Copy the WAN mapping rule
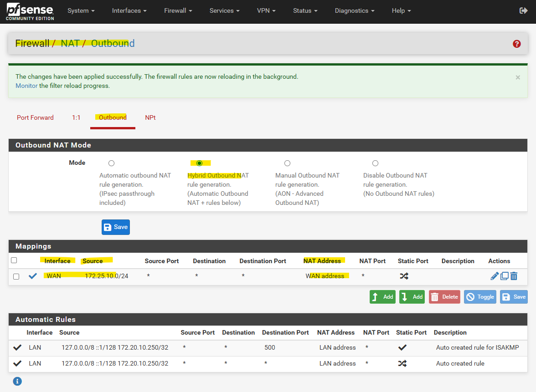This screenshot has width=536, height=392. [505, 276]
